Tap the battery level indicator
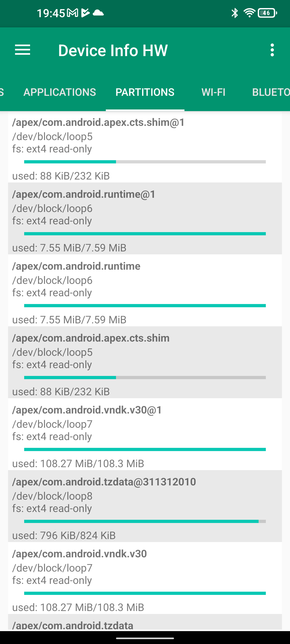 click(267, 13)
